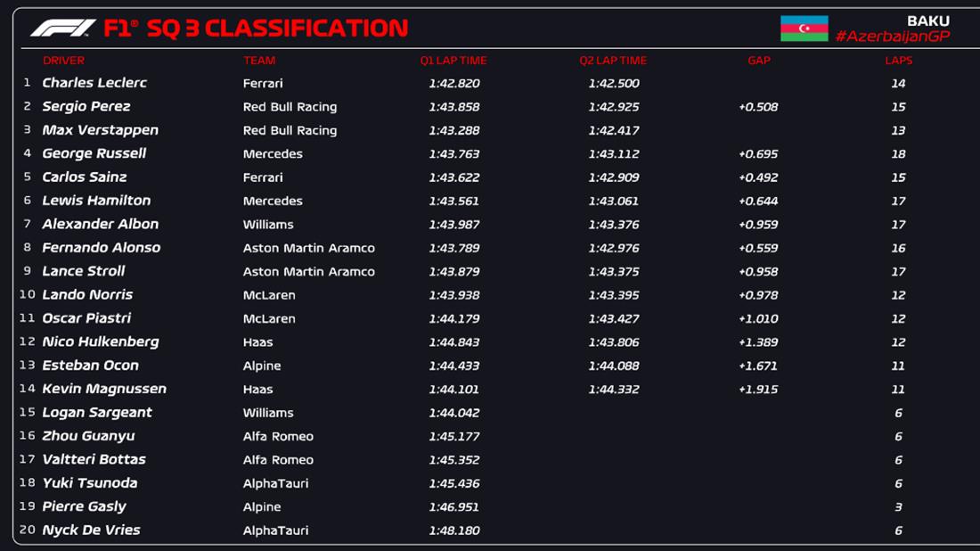Select driver Charles Leclerc

pyautogui.click(x=94, y=83)
